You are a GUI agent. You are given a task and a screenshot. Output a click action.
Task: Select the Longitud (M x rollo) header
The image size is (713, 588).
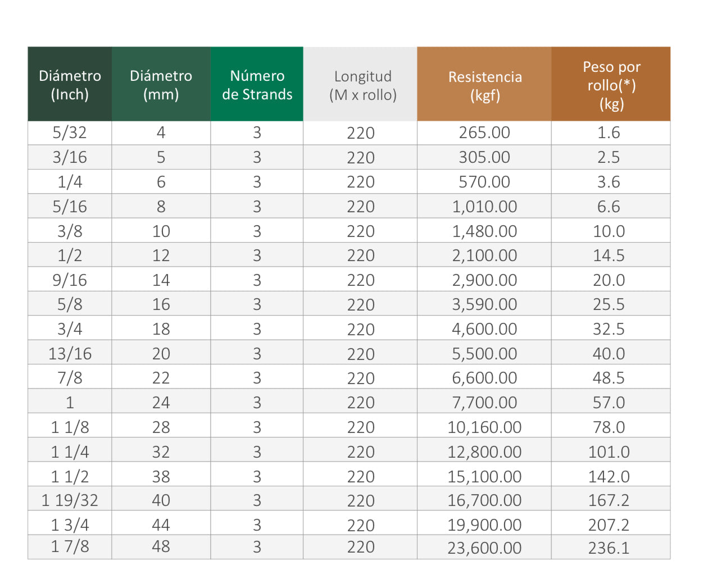point(362,85)
